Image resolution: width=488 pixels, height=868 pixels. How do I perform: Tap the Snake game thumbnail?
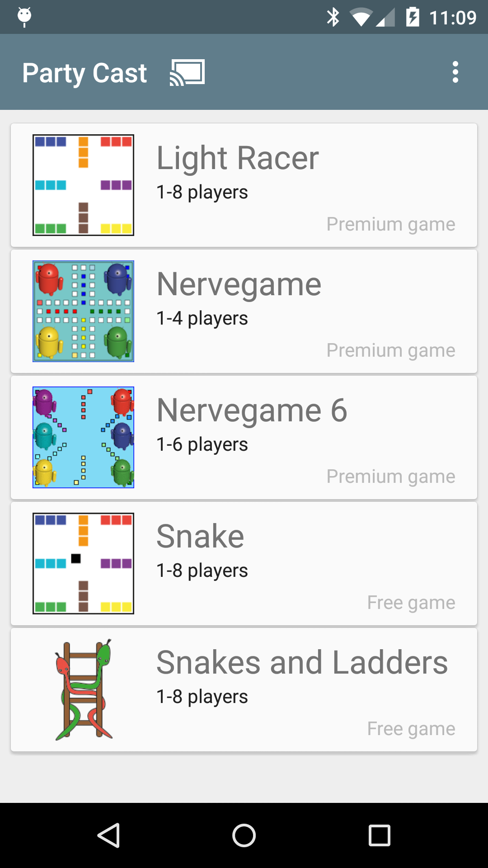tap(84, 563)
